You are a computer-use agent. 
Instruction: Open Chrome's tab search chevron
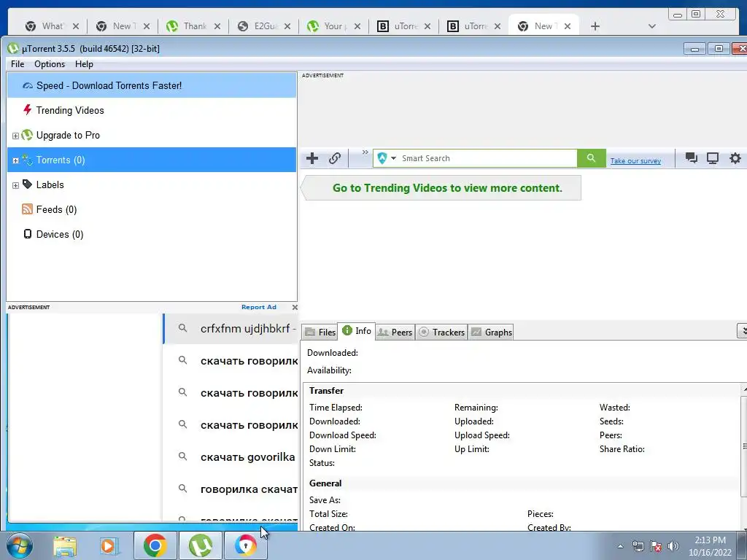click(652, 26)
